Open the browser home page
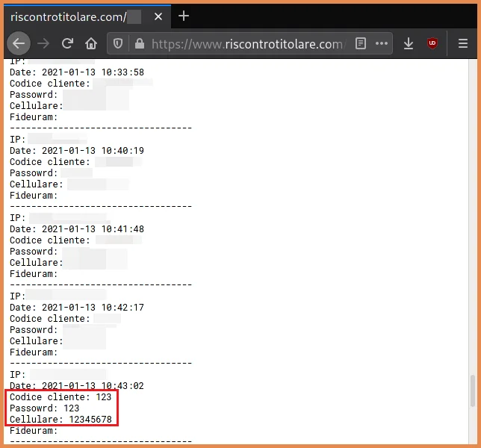The height and width of the screenshot is (448, 481). [x=91, y=43]
